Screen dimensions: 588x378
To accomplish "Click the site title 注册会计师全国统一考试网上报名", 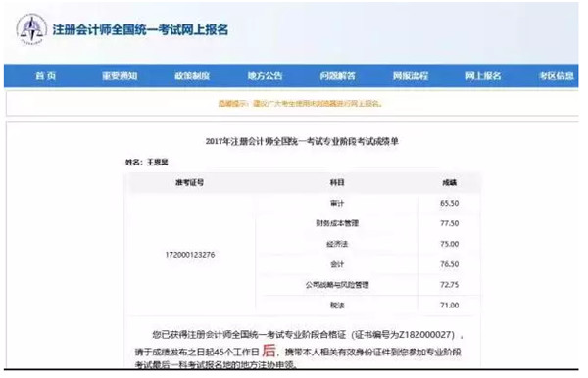I will tap(140, 30).
